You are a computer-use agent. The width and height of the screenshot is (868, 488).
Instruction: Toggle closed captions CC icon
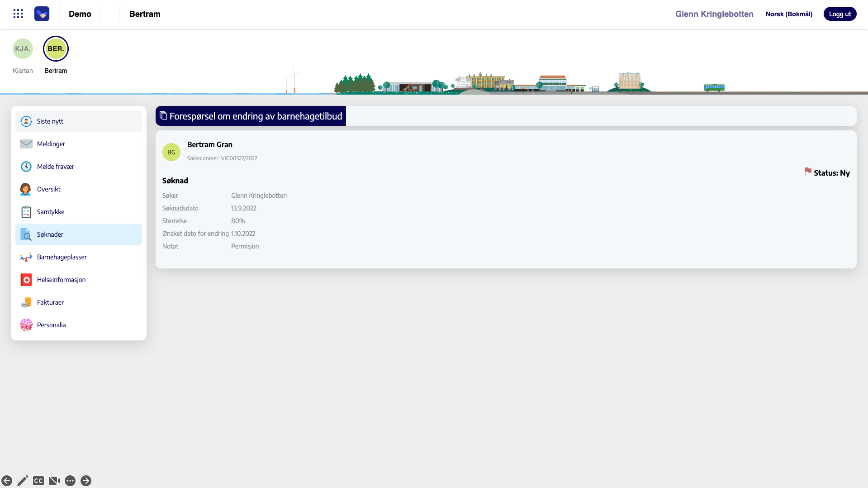click(38, 480)
